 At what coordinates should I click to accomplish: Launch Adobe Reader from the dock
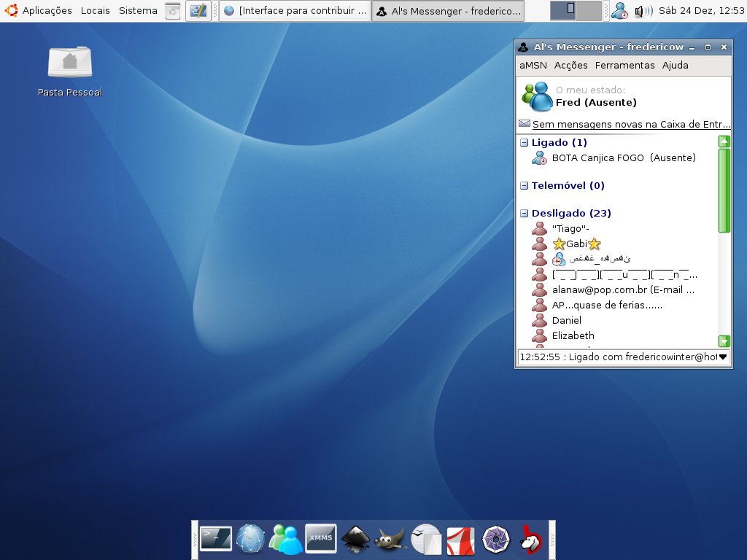pos(461,540)
